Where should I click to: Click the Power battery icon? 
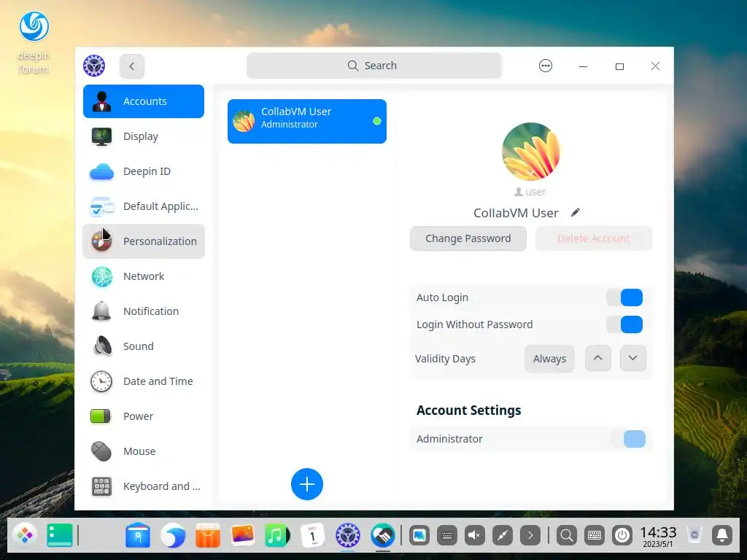[x=101, y=416]
